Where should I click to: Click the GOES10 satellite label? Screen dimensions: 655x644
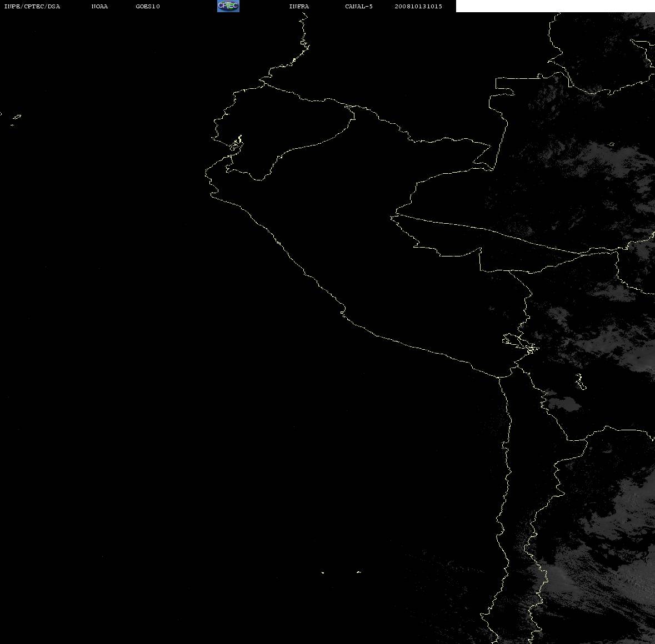point(148,6)
